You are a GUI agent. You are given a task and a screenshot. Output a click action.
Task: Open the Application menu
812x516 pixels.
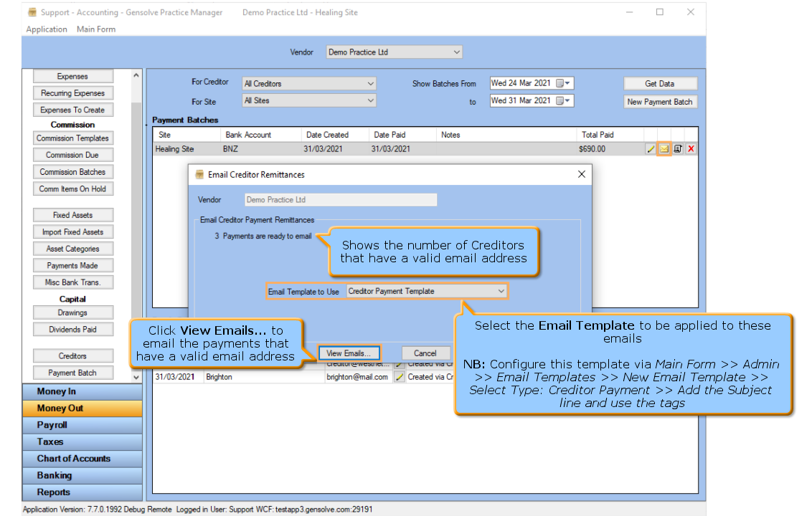(x=47, y=29)
